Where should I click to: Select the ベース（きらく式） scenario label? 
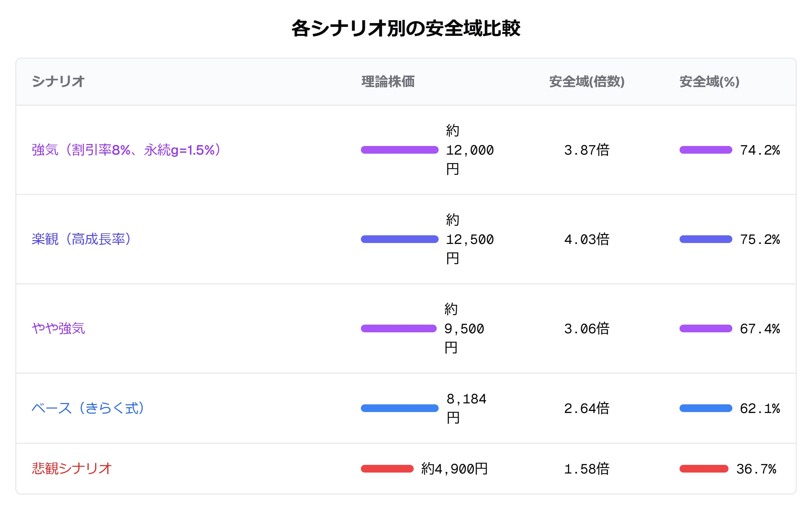click(88, 408)
